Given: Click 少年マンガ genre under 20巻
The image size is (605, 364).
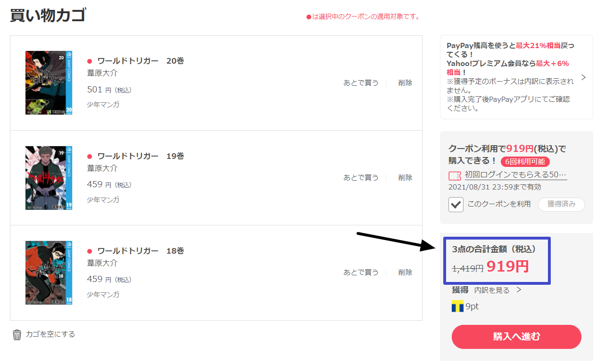Looking at the screenshot, I should point(103,105).
